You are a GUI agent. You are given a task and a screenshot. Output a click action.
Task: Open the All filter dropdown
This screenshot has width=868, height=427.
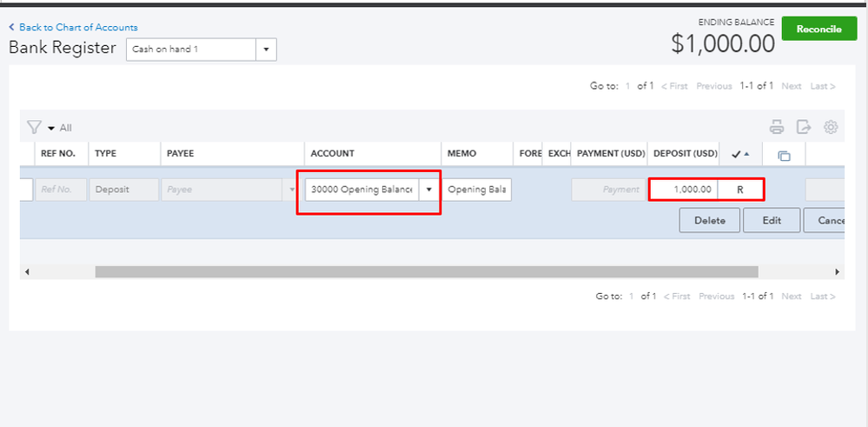coord(60,128)
